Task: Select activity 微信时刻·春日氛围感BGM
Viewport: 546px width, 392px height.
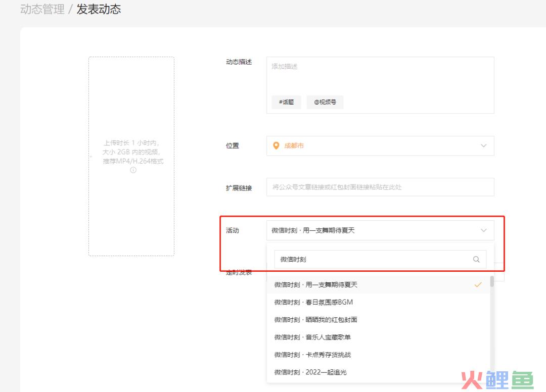Action: (378, 302)
